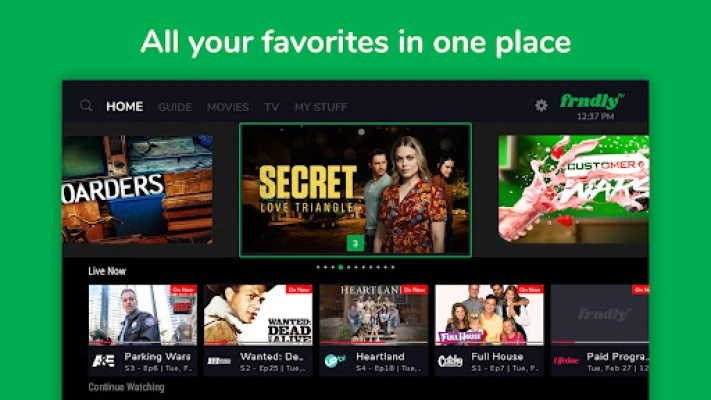Open the MY STUFF tab

tap(321, 107)
